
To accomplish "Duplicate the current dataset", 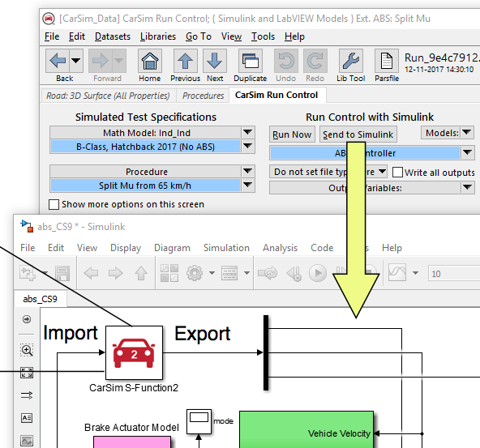I will point(250,61).
